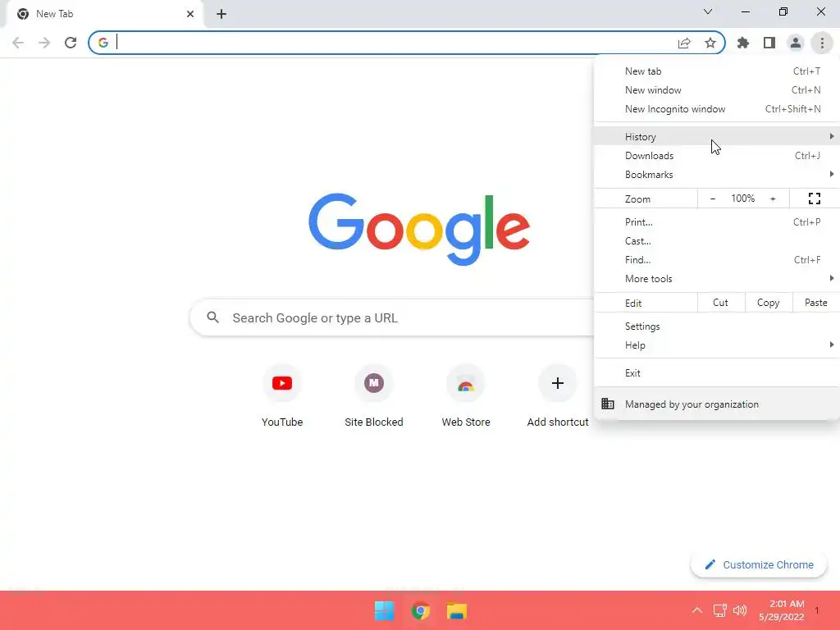The image size is (840, 630).
Task: Close the New Tab tab
Action: click(x=190, y=14)
